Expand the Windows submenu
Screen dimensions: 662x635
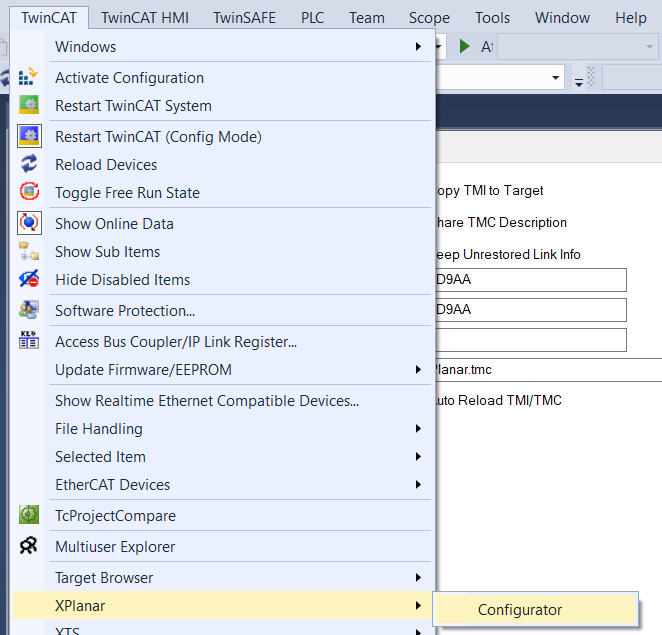click(x=418, y=46)
